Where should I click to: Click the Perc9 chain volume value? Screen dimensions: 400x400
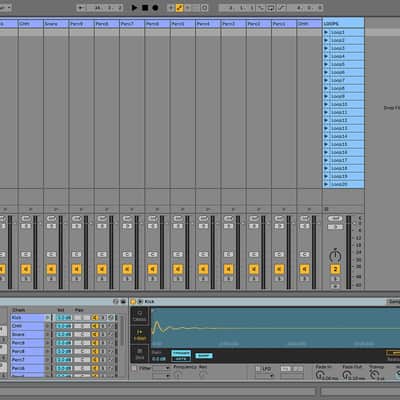64,343
